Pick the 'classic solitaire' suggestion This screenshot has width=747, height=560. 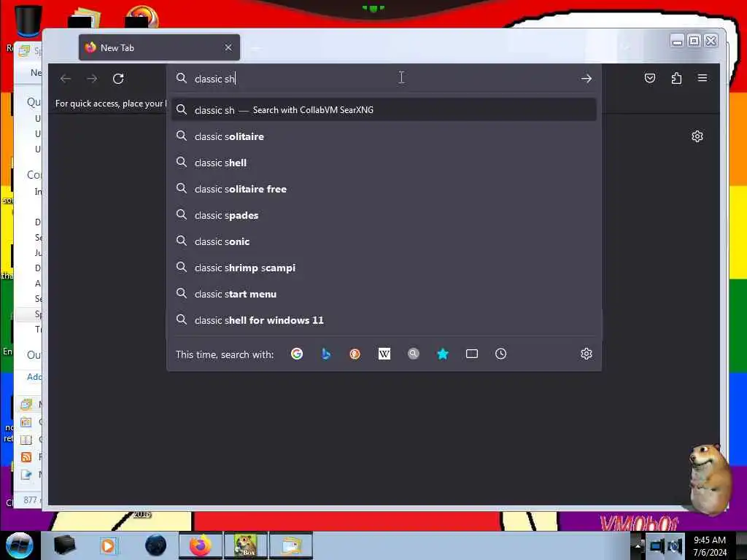pyautogui.click(x=384, y=136)
